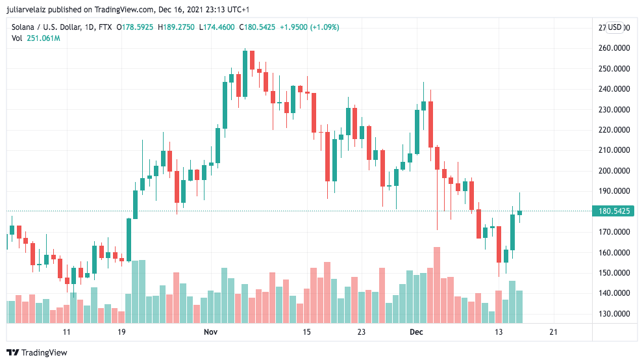
Task: Click the 200.0000 price scale level
Action: click(x=613, y=171)
